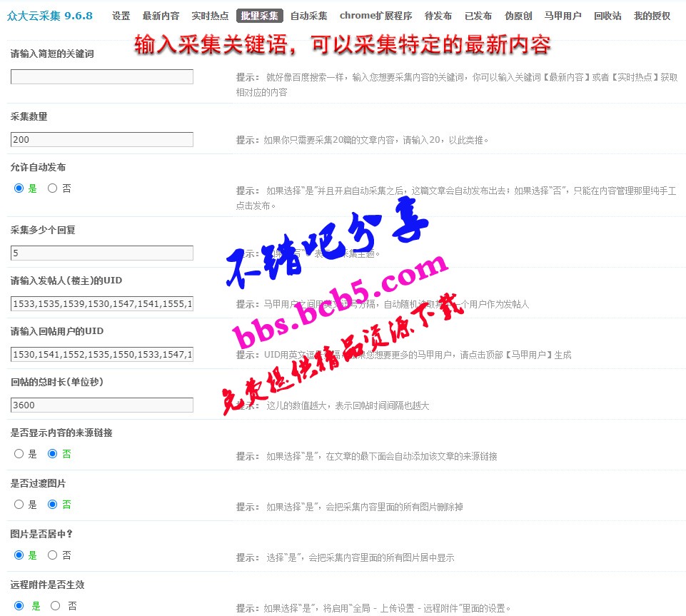Screen dimensions: 686x616
Task: Click the hint about 全局 - 上传设置 - 远程附件
Action: point(373,609)
